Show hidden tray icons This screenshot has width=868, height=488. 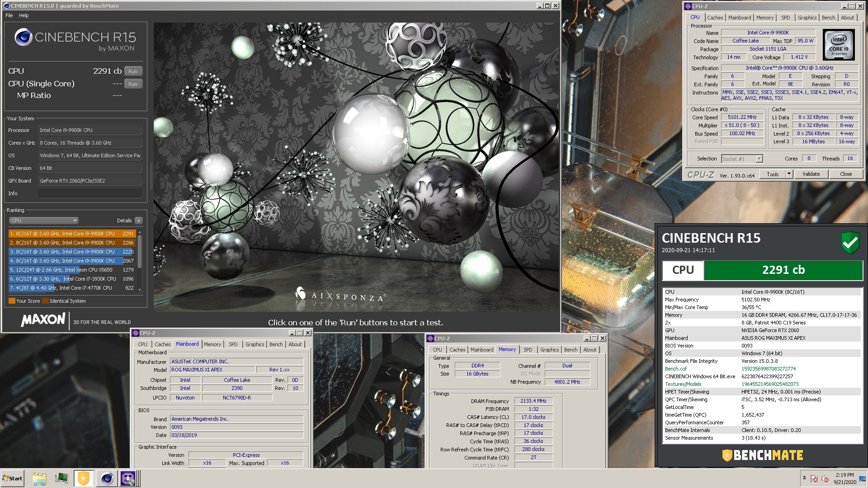tap(804, 478)
